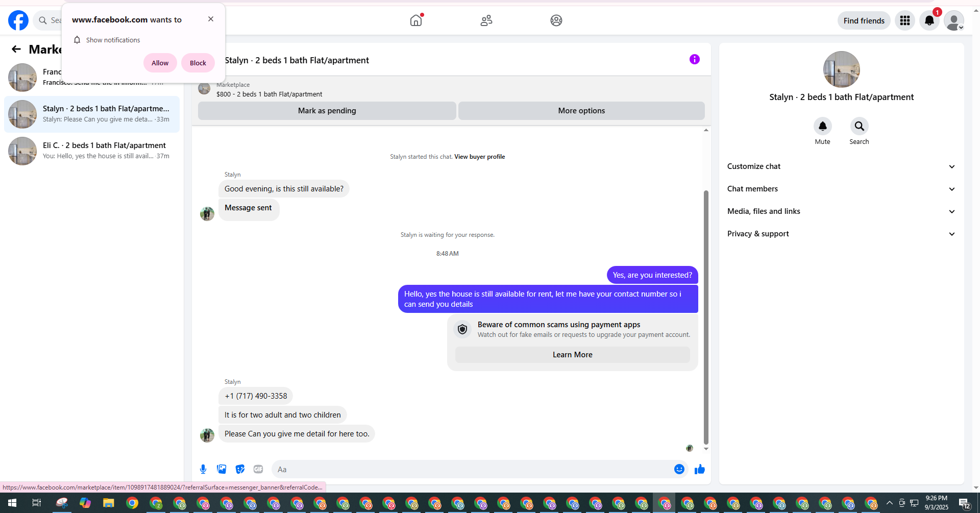Open Task View on the taskbar
The height and width of the screenshot is (513, 980).
click(37, 503)
